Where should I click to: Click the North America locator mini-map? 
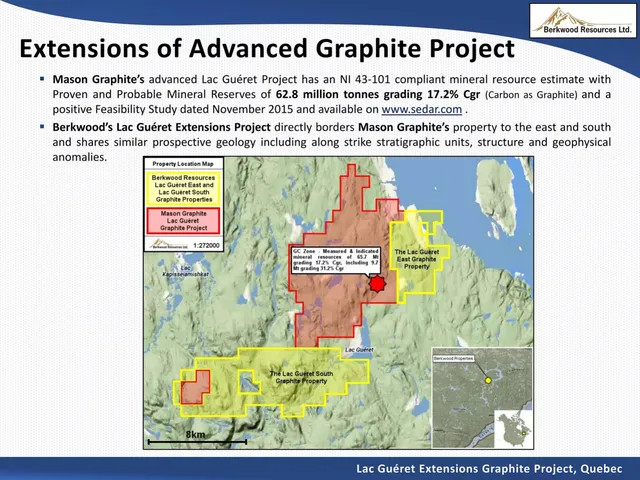click(513, 429)
